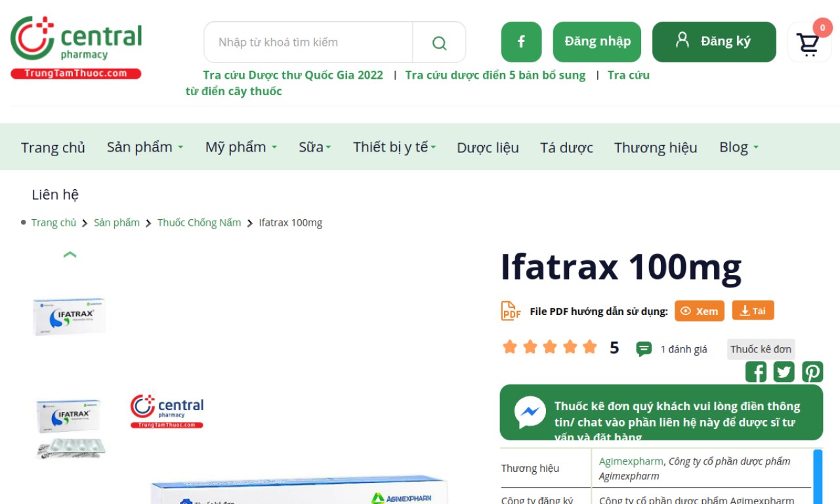This screenshot has width=840, height=504.
Task: Click the prescription contact Messenger banner
Action: pos(661,412)
